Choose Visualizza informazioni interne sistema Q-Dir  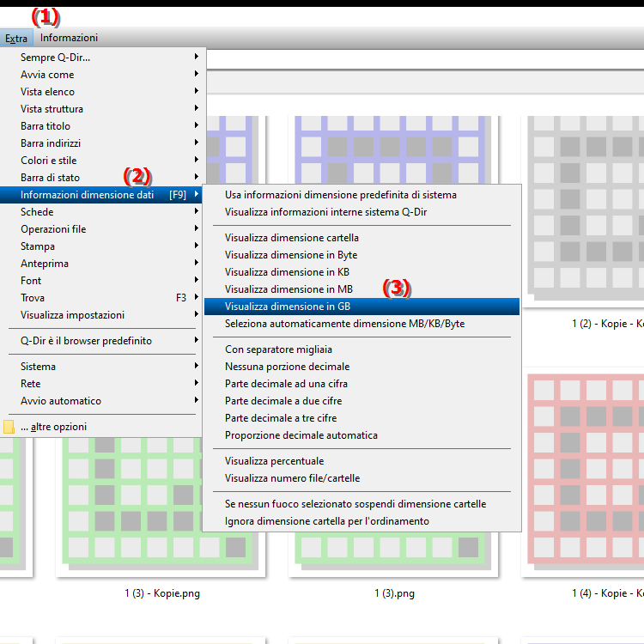click(361, 212)
